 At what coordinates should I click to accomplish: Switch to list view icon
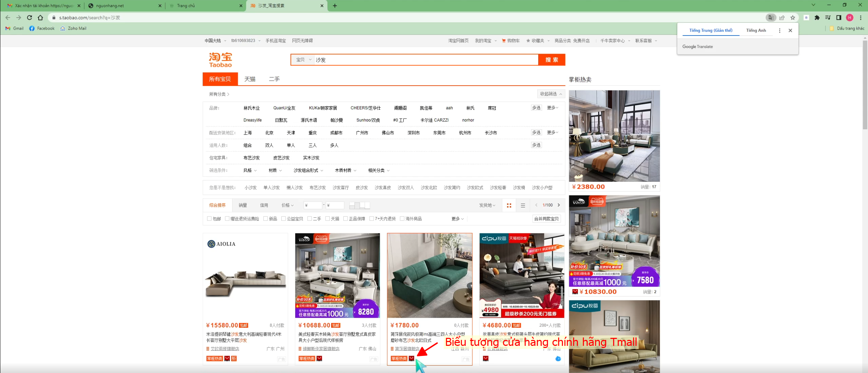pos(523,205)
